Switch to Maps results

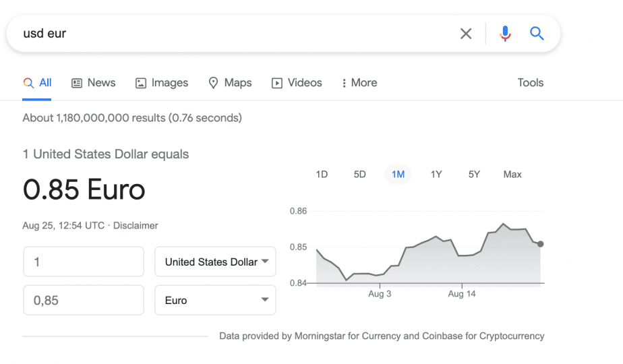[x=230, y=83]
